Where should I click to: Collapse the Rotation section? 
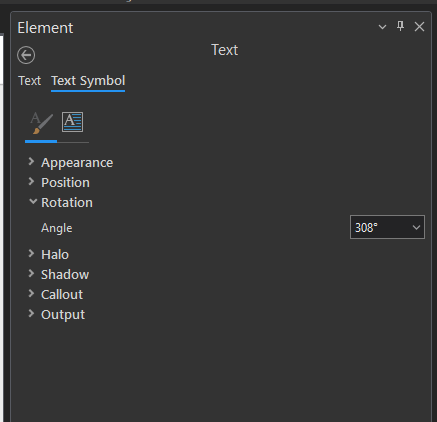click(33, 201)
